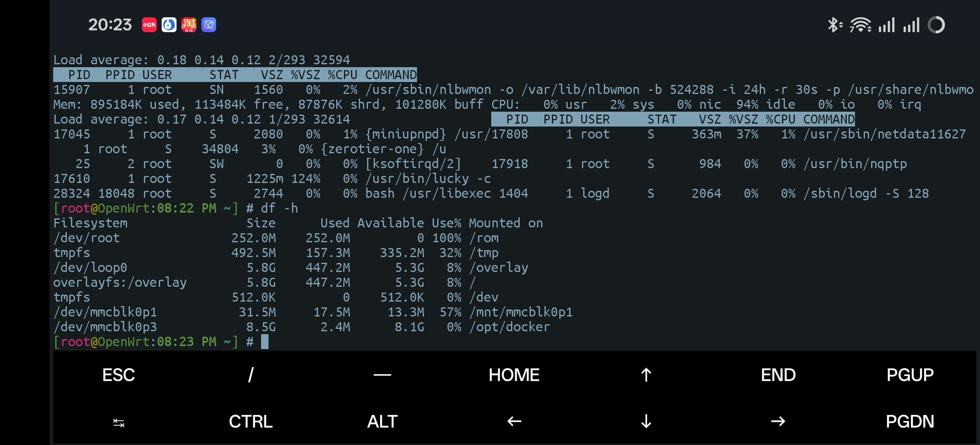Viewport: 980px width, 445px height.
Task: Toggle the ALT modifier key
Action: click(382, 422)
